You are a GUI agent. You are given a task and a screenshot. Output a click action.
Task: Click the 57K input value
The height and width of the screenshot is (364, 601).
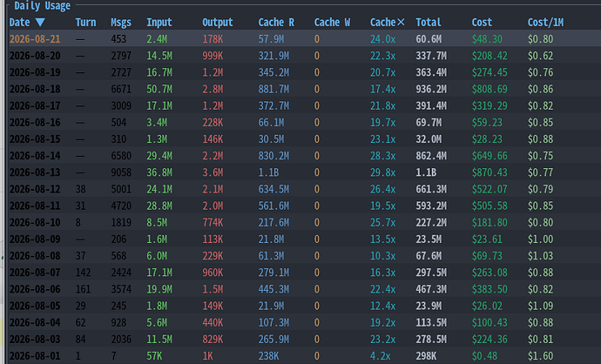point(154,355)
